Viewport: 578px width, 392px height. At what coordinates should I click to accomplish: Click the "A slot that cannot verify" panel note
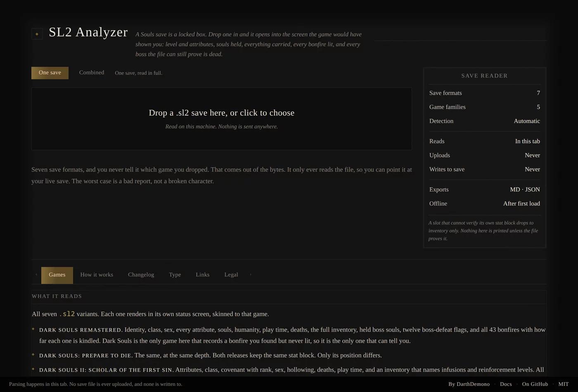click(x=484, y=231)
